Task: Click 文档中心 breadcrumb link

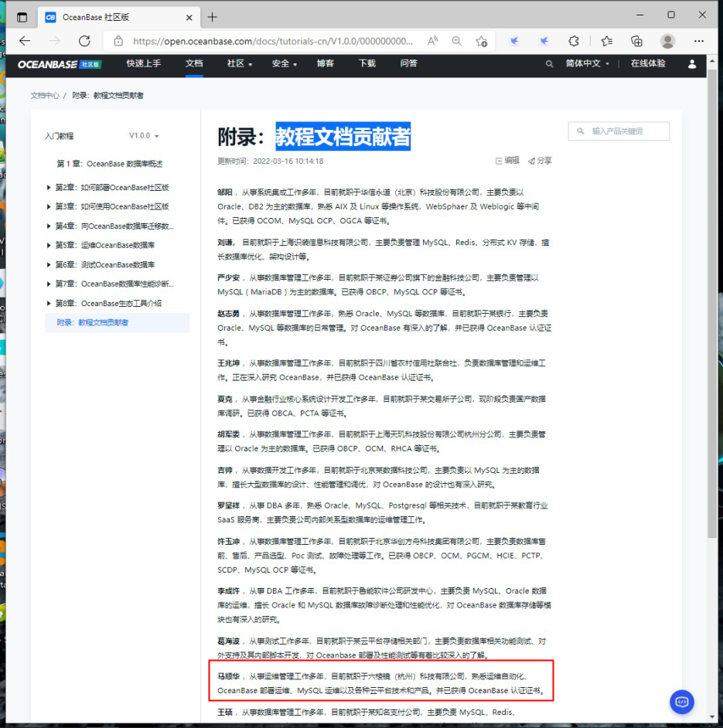Action: pyautogui.click(x=45, y=95)
